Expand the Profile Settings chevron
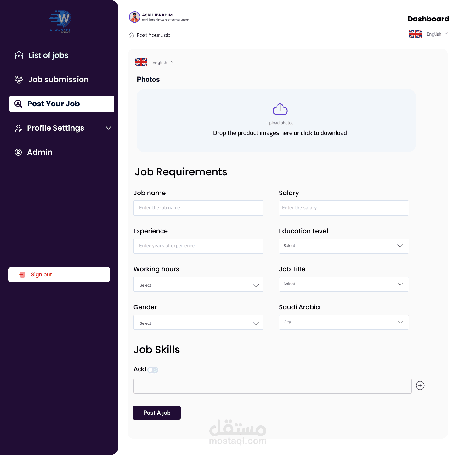 coord(108,128)
